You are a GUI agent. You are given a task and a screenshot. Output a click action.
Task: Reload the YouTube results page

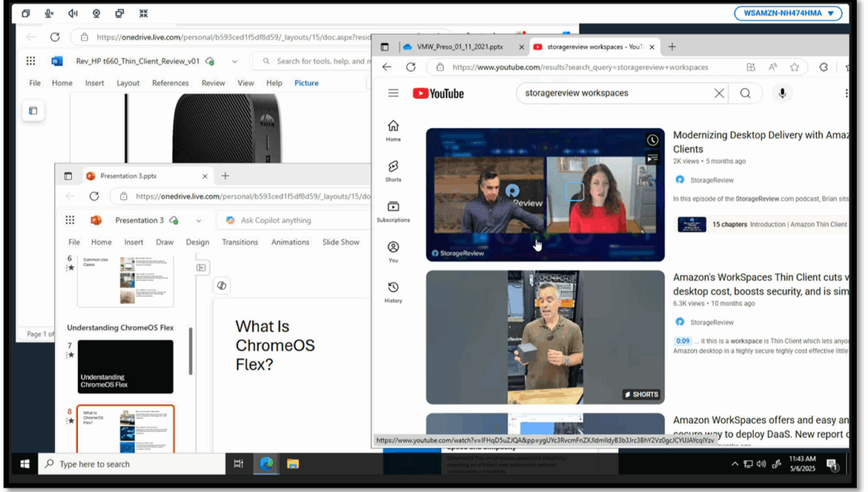[410, 67]
